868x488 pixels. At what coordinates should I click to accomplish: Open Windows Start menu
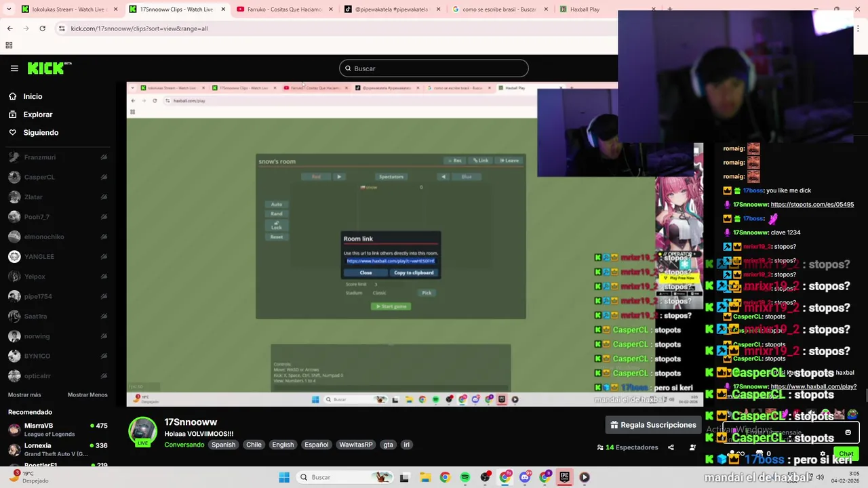coord(284,477)
